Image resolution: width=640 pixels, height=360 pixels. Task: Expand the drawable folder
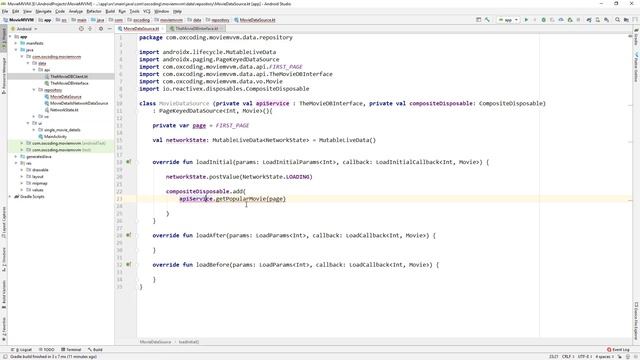point(22,170)
